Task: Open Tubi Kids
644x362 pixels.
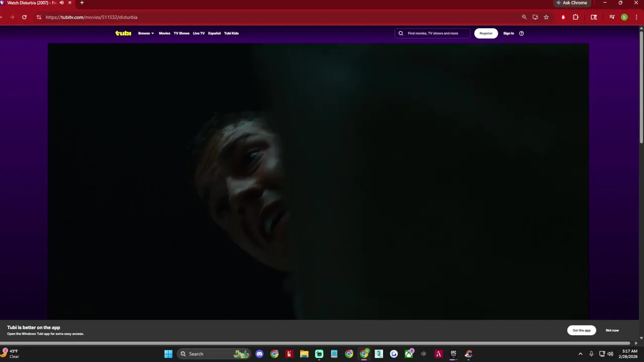Action: (x=231, y=33)
